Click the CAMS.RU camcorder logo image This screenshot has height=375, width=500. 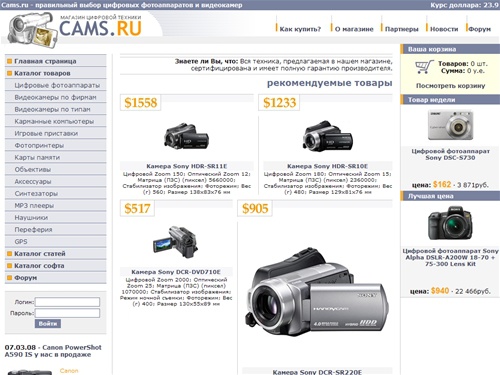pos(33,30)
